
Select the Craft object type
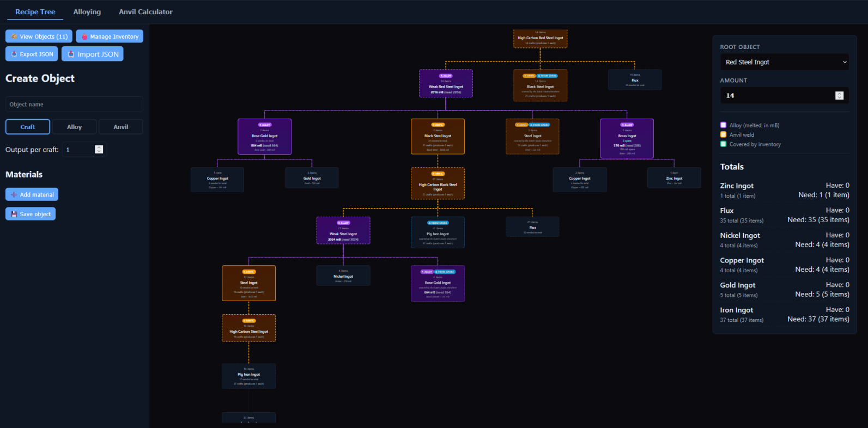28,127
